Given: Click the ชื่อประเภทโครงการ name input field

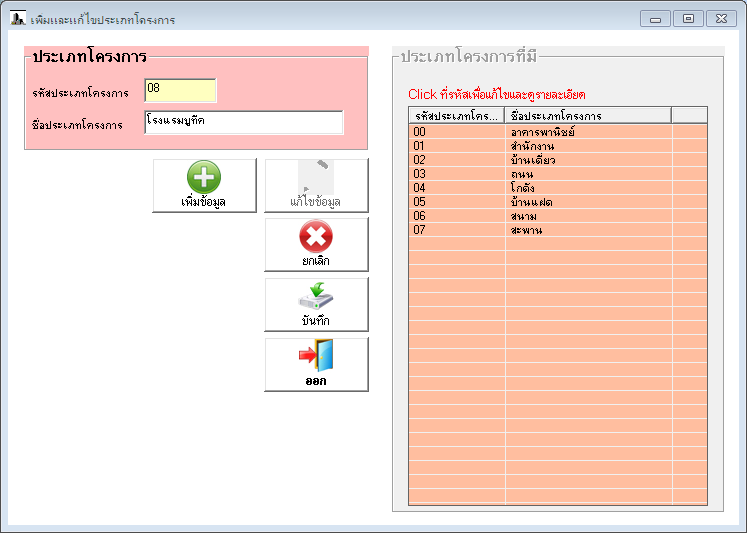Looking at the screenshot, I should [244, 122].
